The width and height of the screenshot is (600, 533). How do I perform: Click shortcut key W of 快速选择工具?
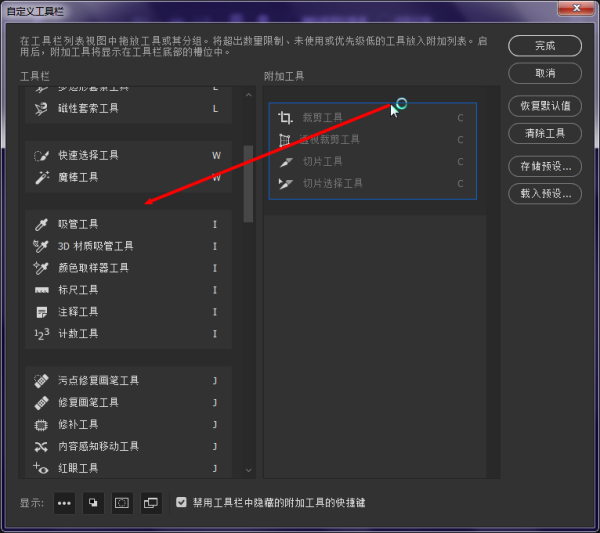click(216, 155)
